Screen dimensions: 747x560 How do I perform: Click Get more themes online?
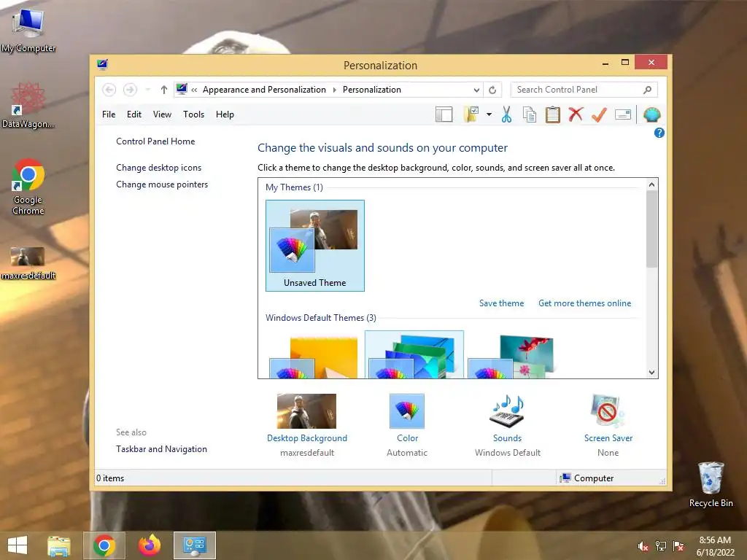(584, 303)
